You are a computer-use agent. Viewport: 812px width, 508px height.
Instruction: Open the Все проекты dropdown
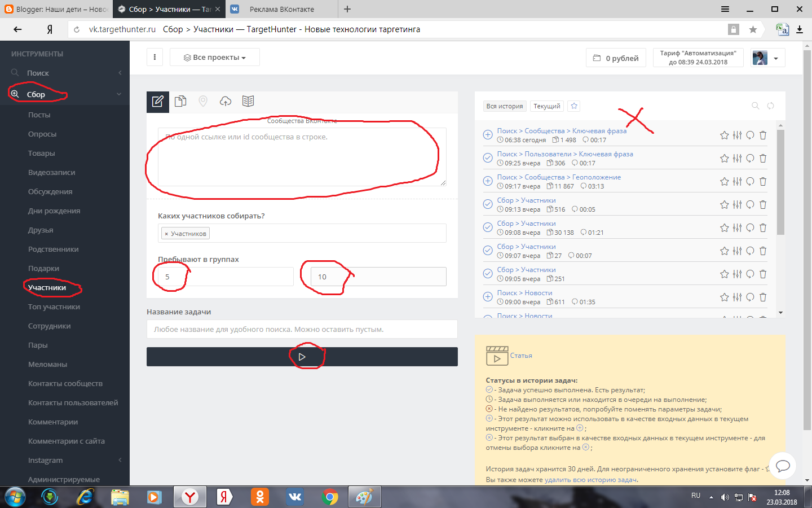click(215, 57)
